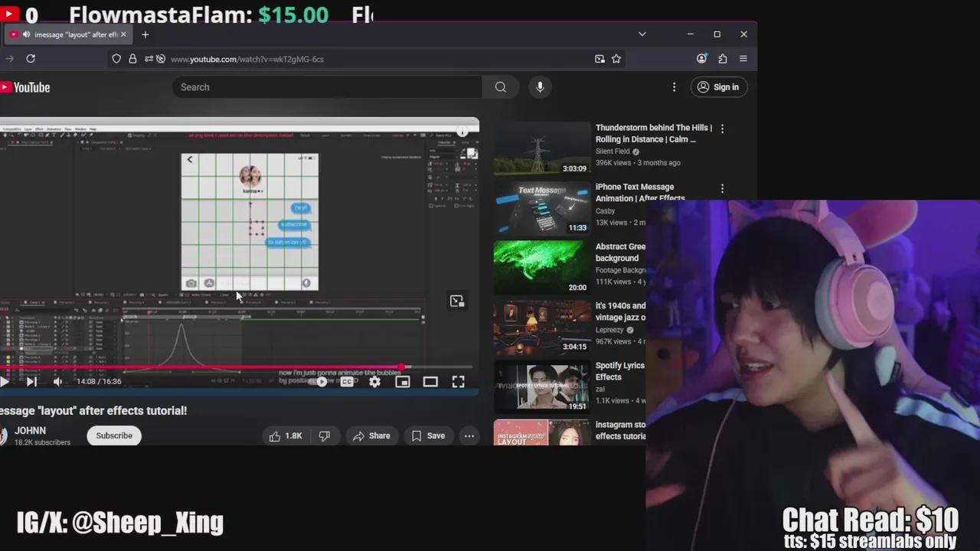This screenshot has height=551, width=980.
Task: Bookmark this page with the star icon
Action: [616, 59]
